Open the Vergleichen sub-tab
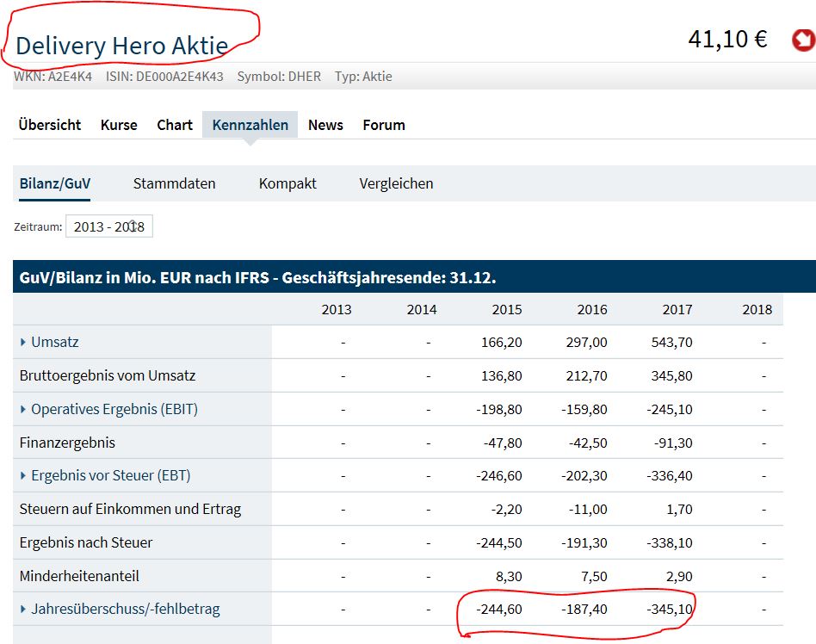 [396, 183]
